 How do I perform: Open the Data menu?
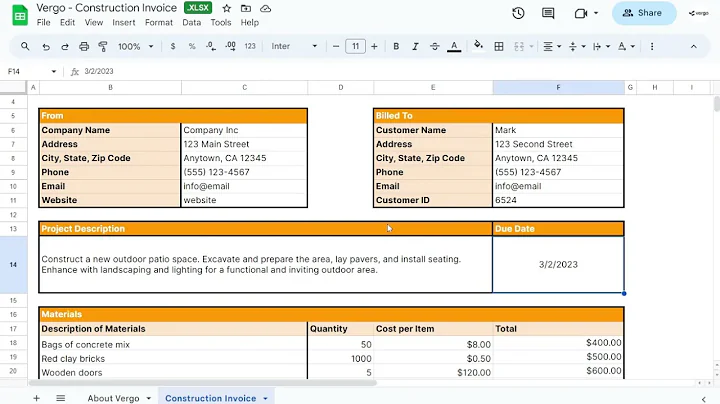[x=191, y=22]
